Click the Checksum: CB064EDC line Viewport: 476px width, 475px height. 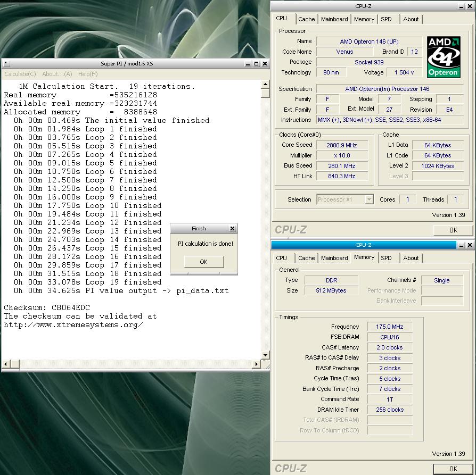pyautogui.click(x=47, y=307)
